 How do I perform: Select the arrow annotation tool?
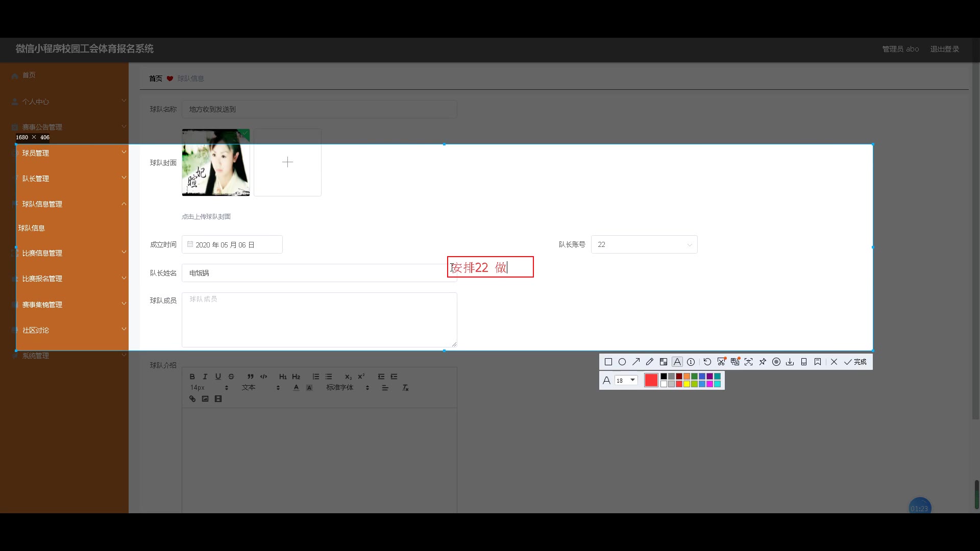(x=636, y=362)
